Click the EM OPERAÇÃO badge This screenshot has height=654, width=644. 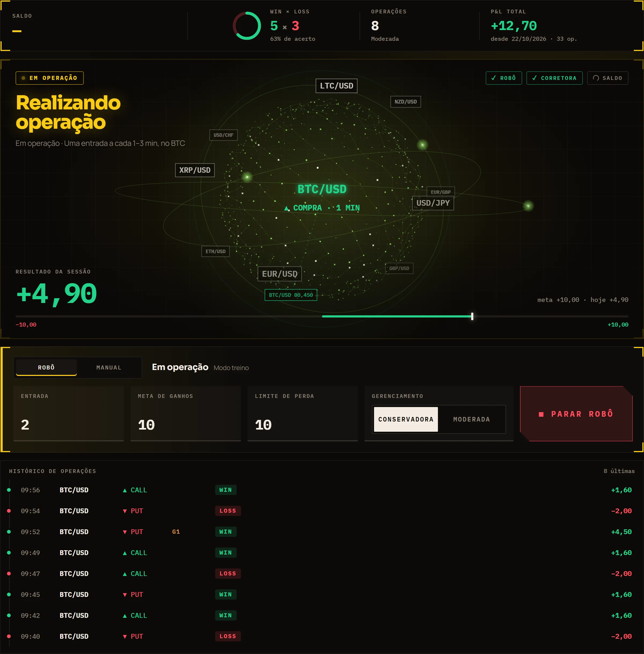49,78
